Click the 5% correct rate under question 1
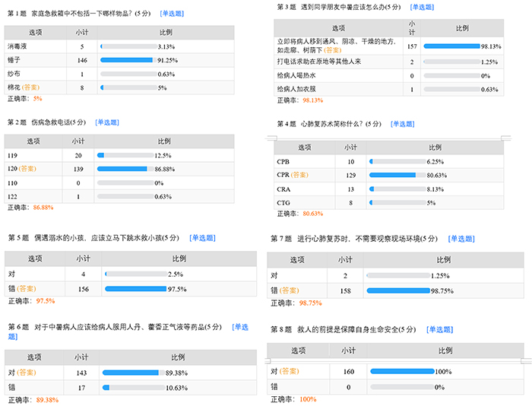Image resolution: width=532 pixels, height=406 pixels. (37, 99)
